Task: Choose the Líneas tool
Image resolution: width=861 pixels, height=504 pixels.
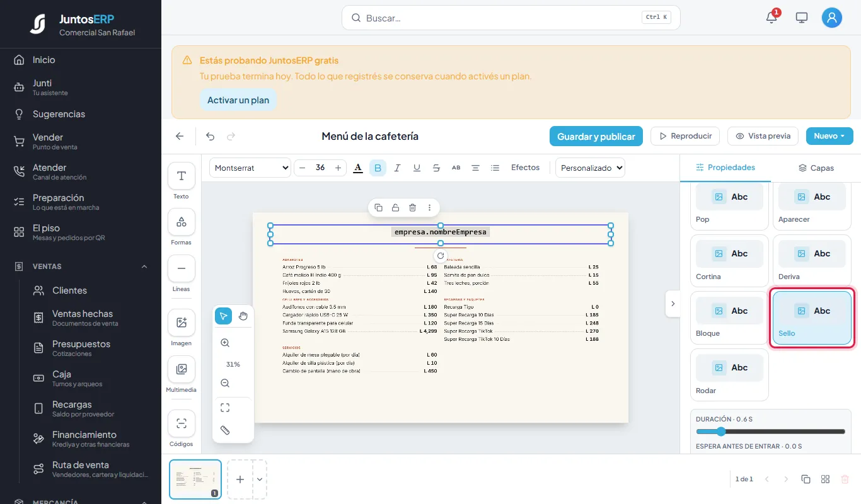Action: pos(182,268)
